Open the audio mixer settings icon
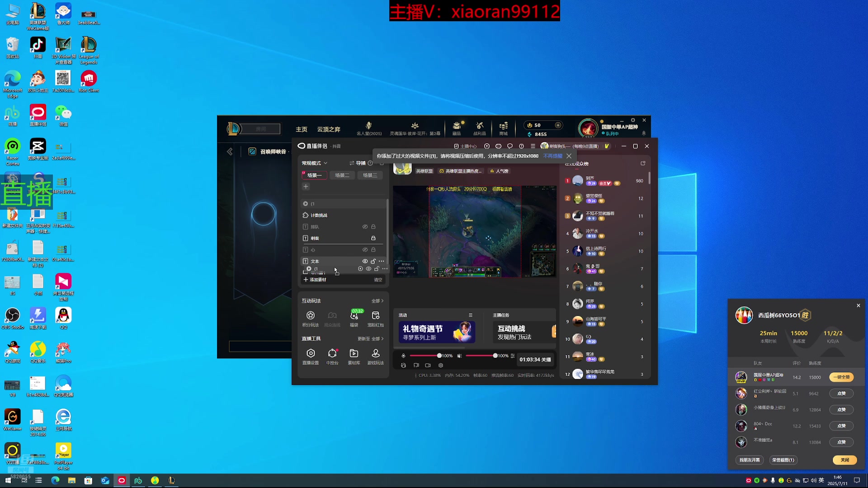This screenshot has height=488, width=868. coord(513,356)
